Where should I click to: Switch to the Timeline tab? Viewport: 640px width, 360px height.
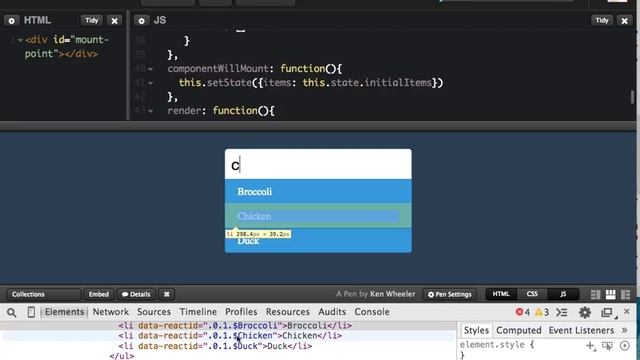point(198,312)
